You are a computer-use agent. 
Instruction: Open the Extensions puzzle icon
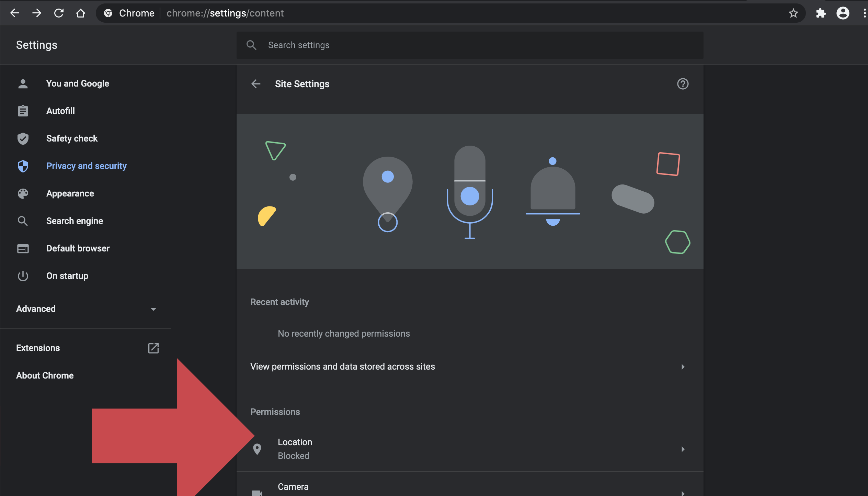821,13
